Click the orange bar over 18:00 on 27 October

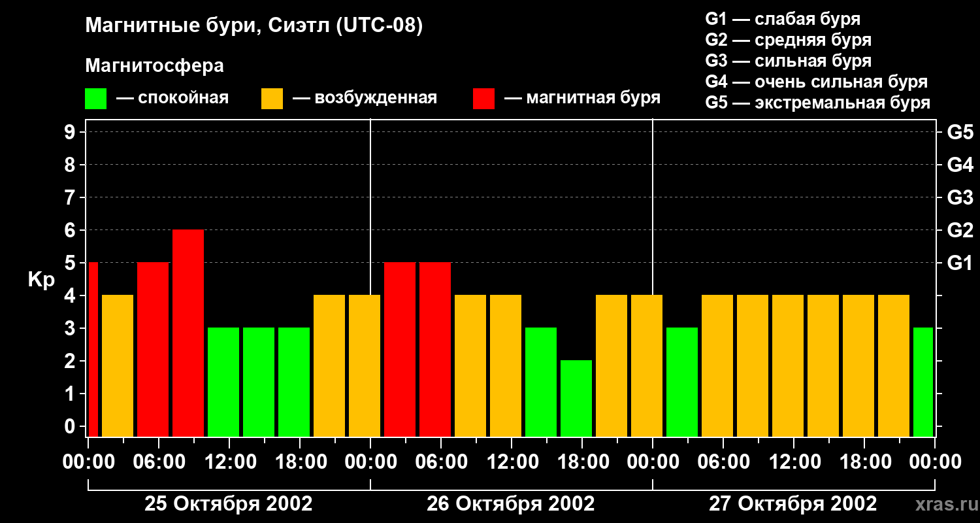[858, 366]
